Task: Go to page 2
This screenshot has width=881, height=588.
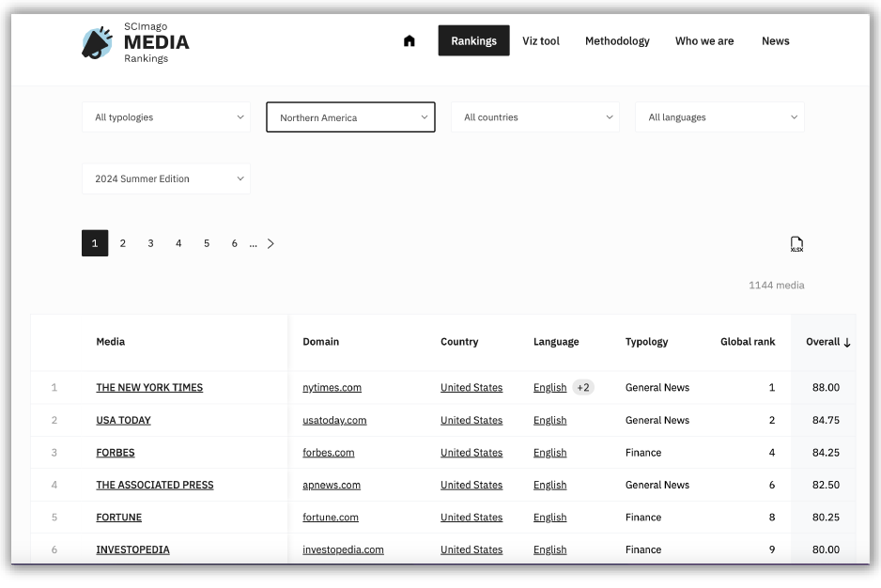Action: pos(122,243)
